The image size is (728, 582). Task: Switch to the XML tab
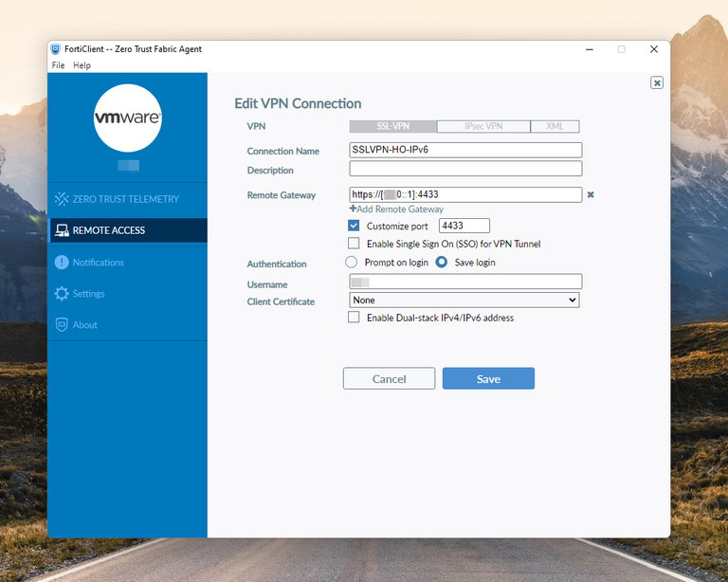tap(555, 126)
